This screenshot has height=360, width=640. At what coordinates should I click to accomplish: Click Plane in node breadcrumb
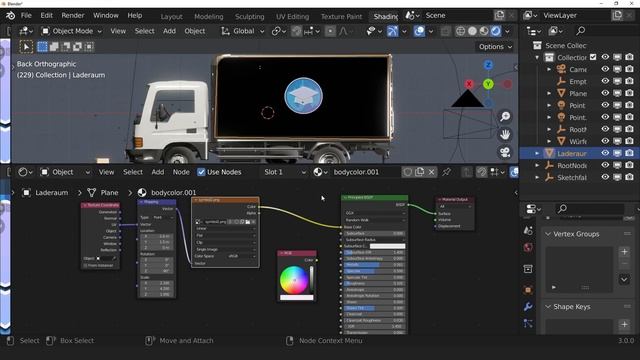coord(109,193)
